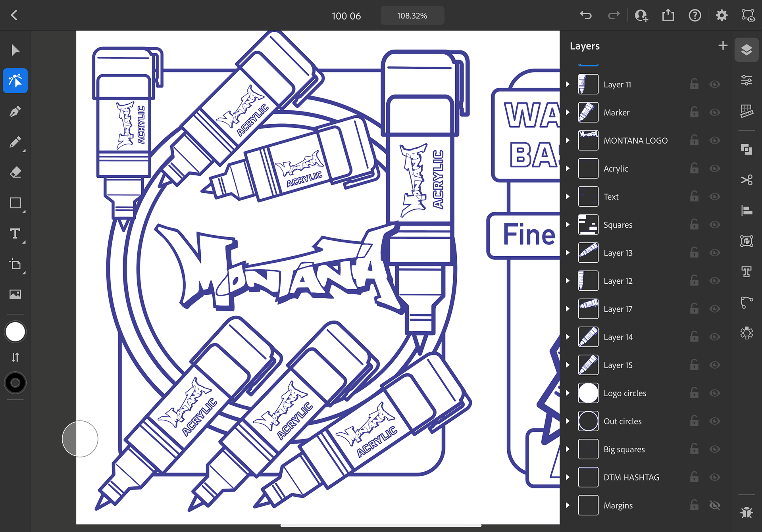Image resolution: width=762 pixels, height=532 pixels.
Task: Select the Layer 15 row
Action: [x=645, y=365]
